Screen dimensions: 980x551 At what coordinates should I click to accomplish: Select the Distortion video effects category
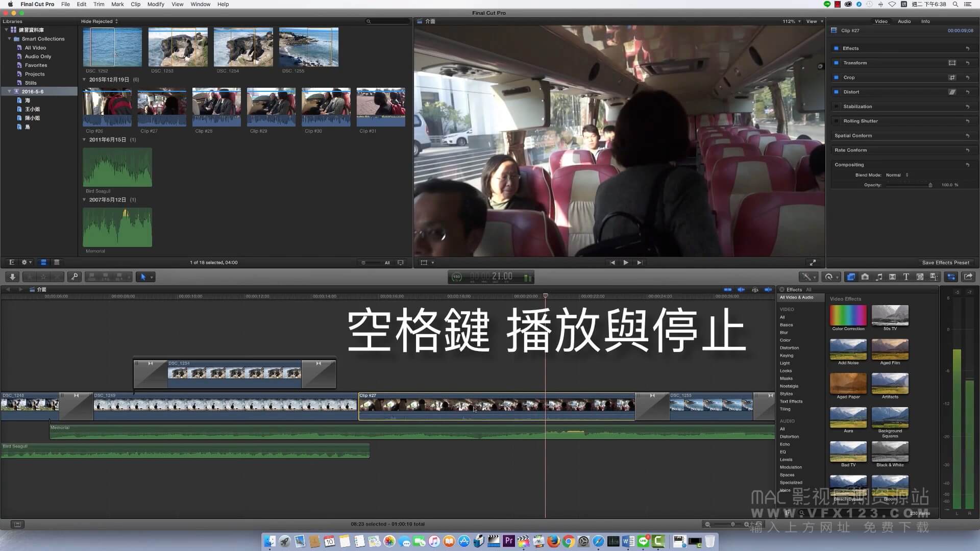pos(789,348)
